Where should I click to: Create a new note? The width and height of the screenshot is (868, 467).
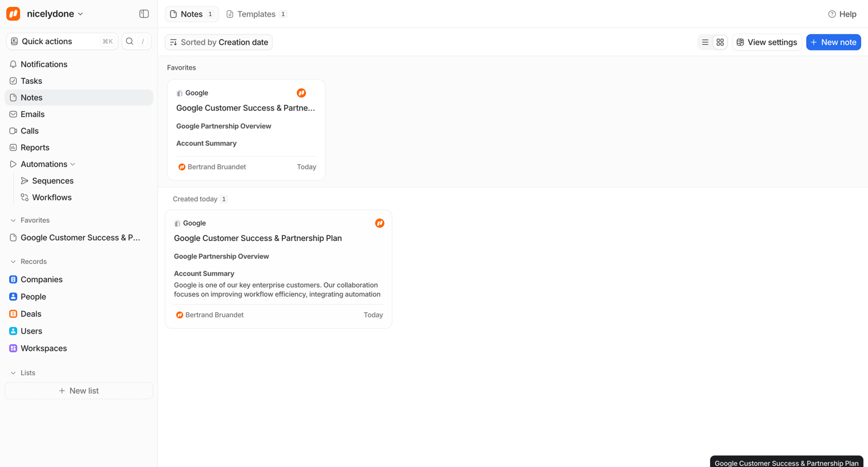tap(834, 42)
